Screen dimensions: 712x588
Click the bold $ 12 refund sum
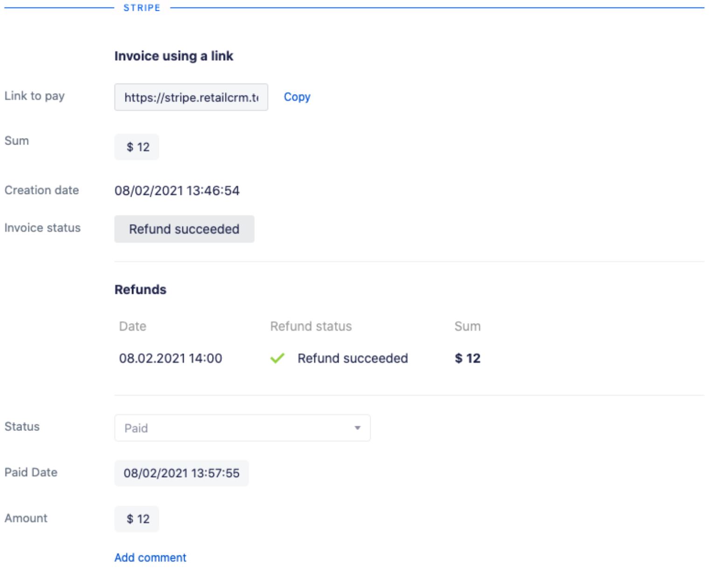coord(468,358)
